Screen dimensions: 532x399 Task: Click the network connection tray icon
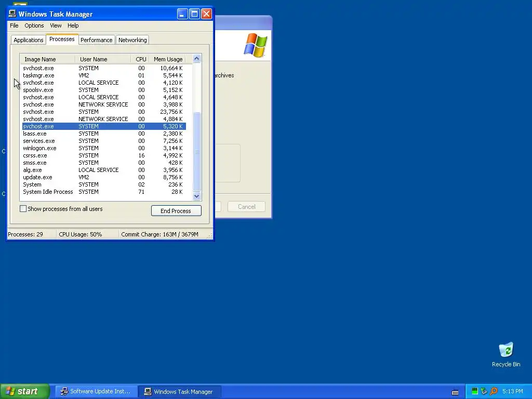coord(484,391)
